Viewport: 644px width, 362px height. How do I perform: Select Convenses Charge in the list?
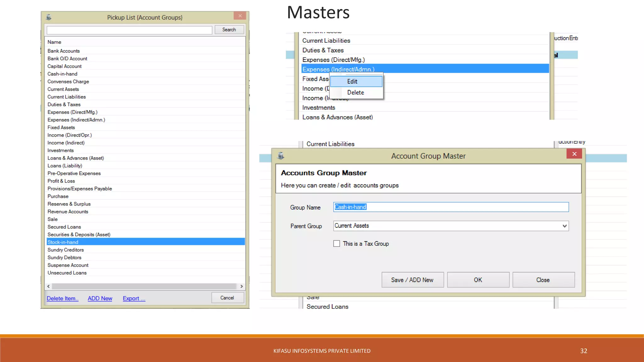[x=146, y=81]
